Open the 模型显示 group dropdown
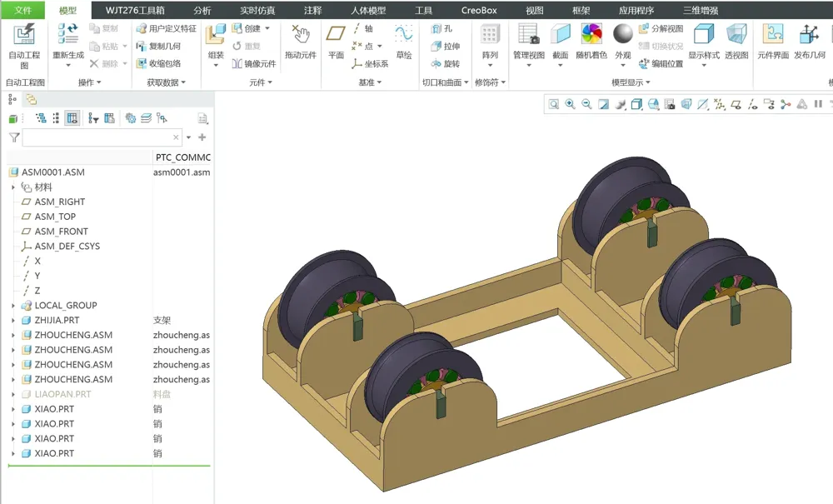Screen dimensions: 833x504 [x=631, y=82]
